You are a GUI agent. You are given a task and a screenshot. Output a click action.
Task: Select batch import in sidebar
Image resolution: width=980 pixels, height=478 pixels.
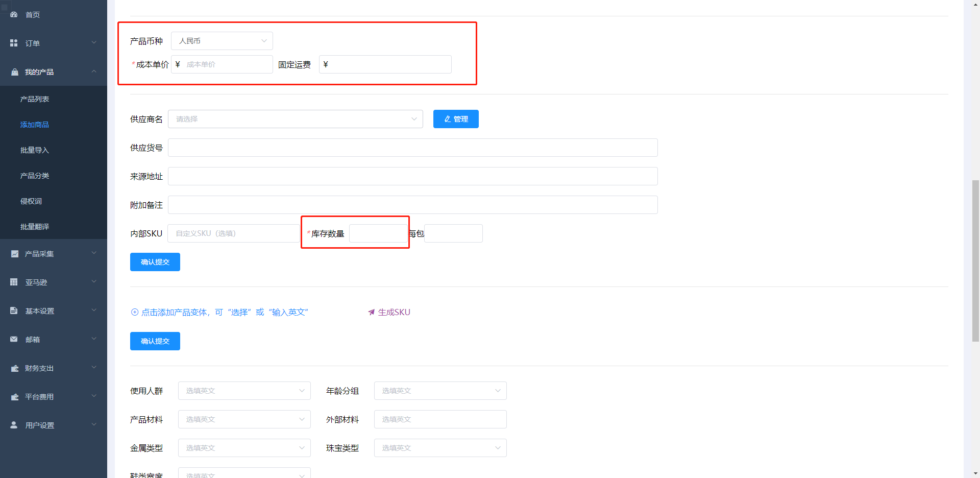point(35,150)
